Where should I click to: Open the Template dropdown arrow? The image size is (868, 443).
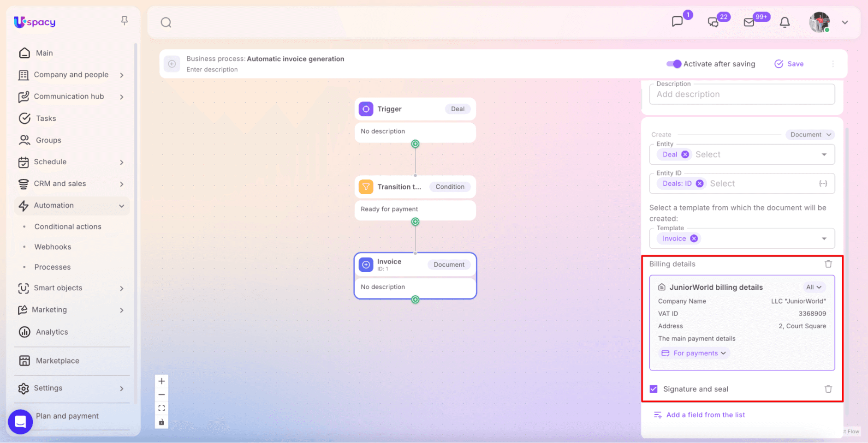pyautogui.click(x=824, y=239)
